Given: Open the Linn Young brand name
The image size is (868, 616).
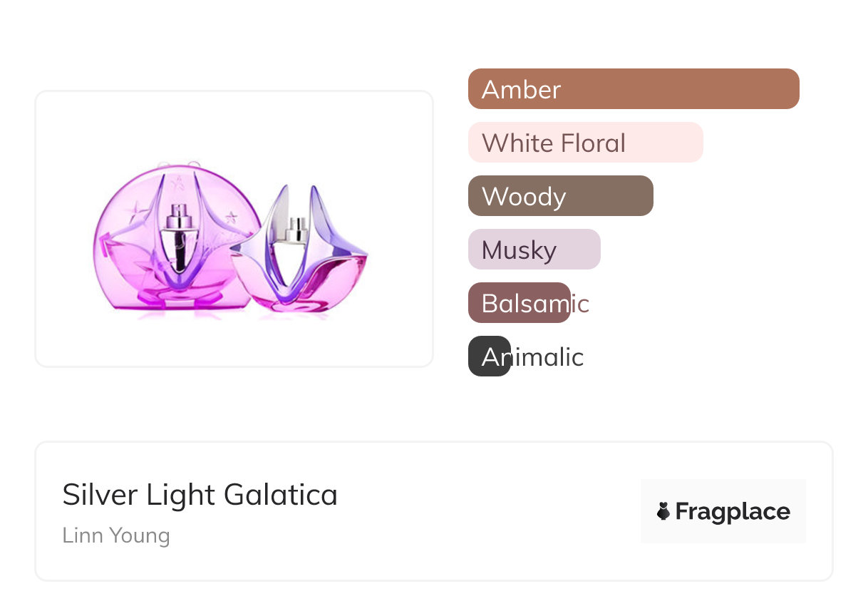Looking at the screenshot, I should point(116,535).
